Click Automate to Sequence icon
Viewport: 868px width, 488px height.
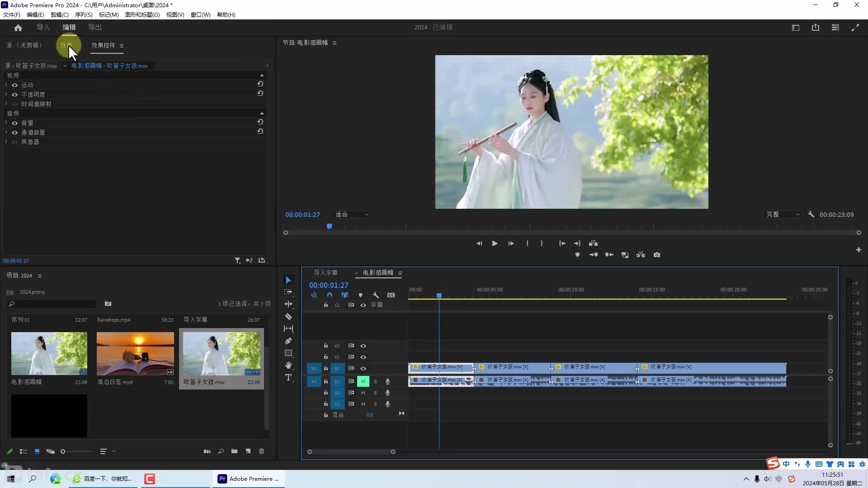207,451
